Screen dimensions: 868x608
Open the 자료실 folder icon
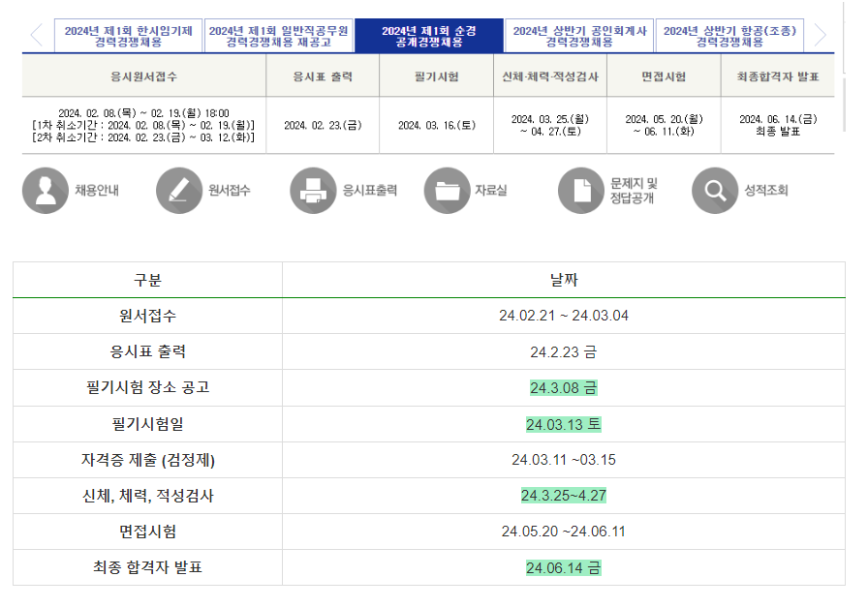[448, 191]
